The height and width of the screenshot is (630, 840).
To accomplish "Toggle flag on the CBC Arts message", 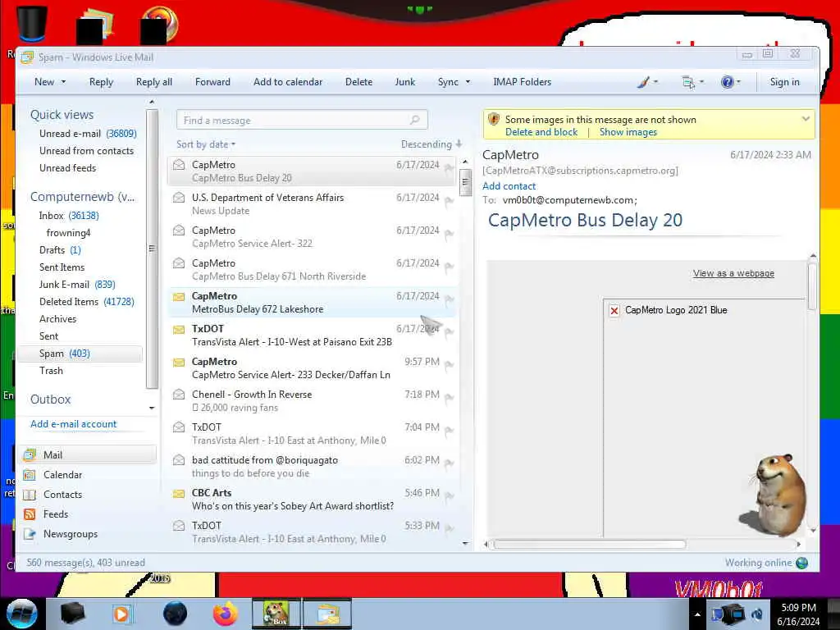I will (x=449, y=496).
